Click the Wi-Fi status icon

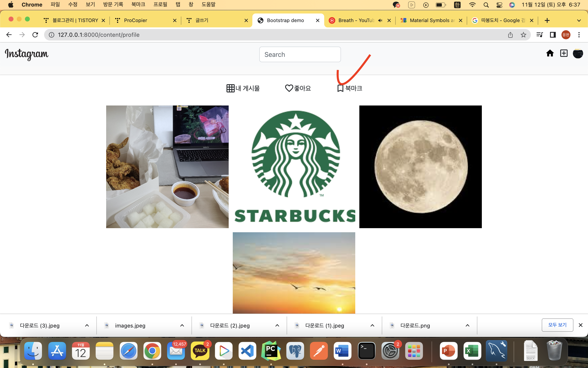click(x=472, y=5)
